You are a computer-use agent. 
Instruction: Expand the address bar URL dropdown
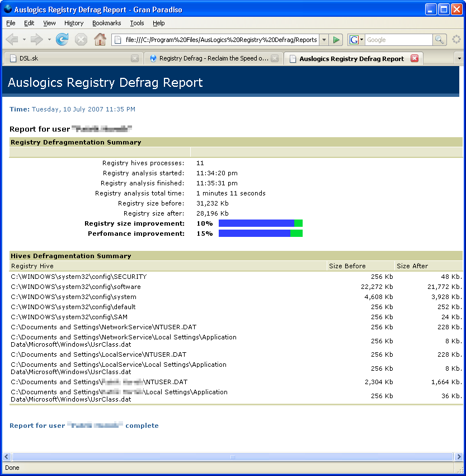[x=324, y=40]
